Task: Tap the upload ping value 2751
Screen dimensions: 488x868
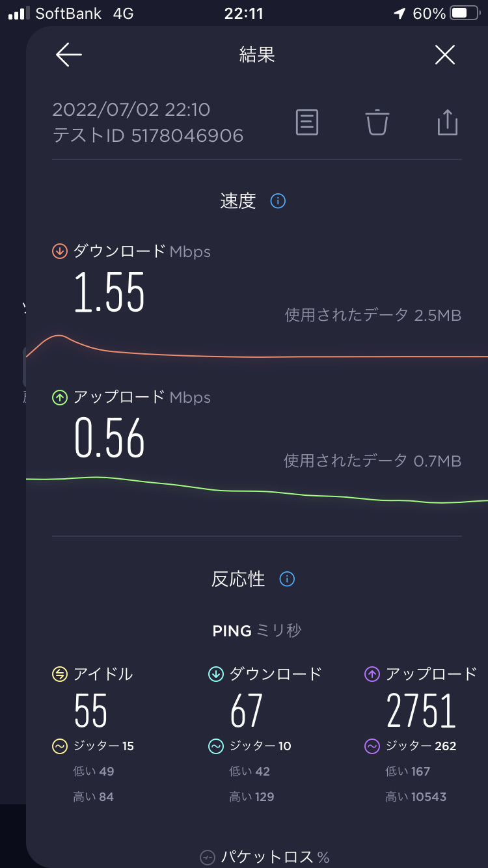Action: pos(421,711)
